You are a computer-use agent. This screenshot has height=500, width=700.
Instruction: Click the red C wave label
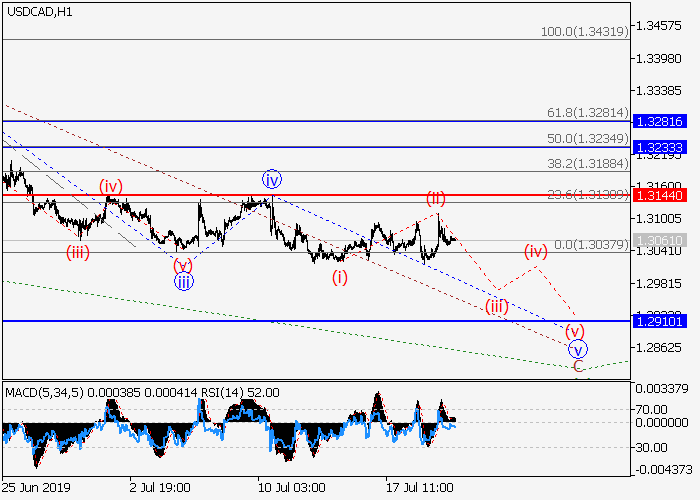pos(578,367)
